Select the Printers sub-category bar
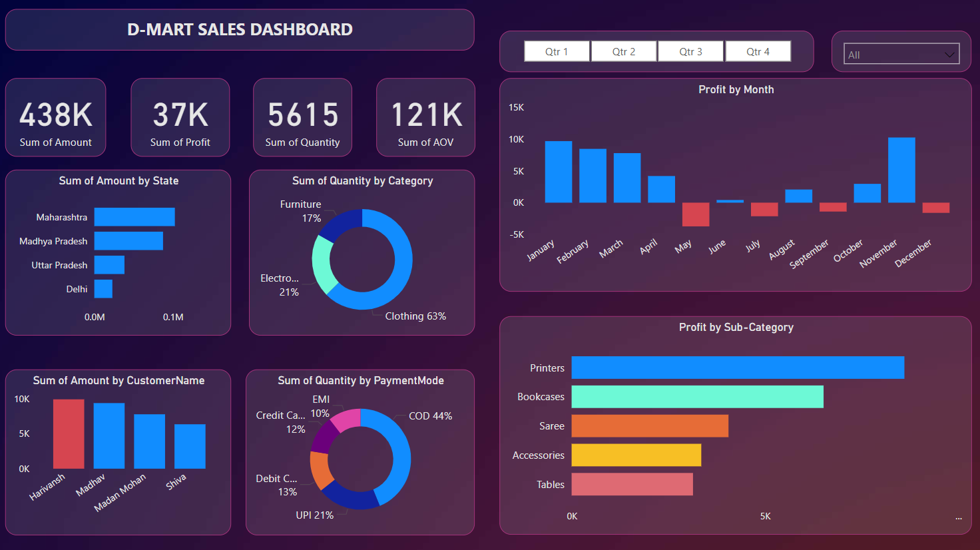 click(738, 368)
